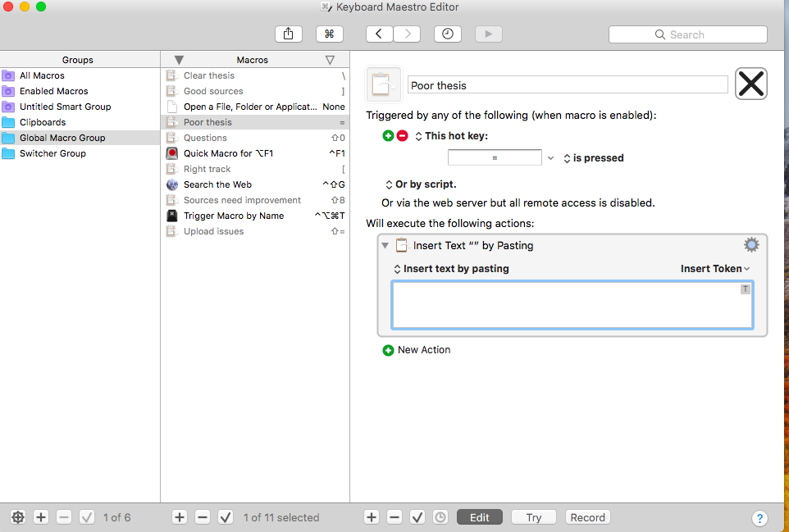Screen dimensions: 789x532
Task: Go forward with the right chevron button
Action: pyautogui.click(x=407, y=34)
